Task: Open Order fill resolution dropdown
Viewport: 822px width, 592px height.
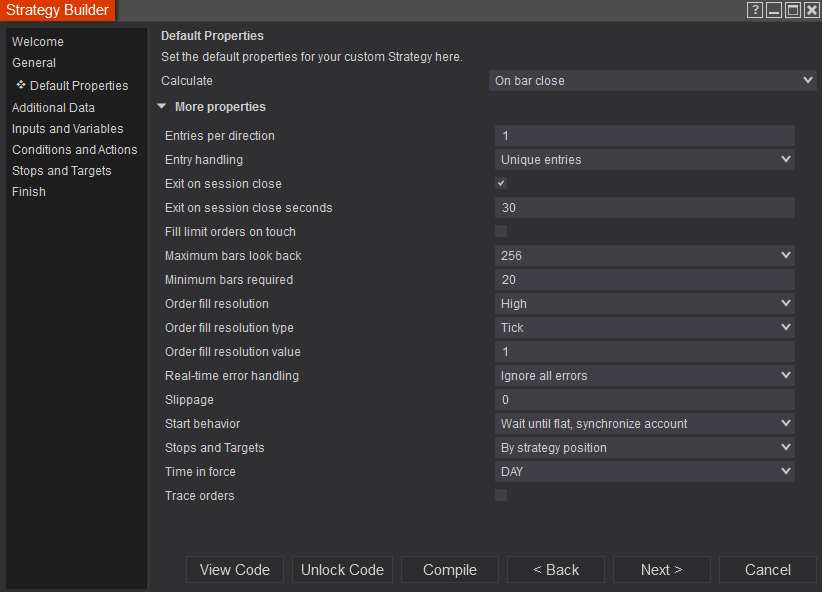Action: (645, 304)
